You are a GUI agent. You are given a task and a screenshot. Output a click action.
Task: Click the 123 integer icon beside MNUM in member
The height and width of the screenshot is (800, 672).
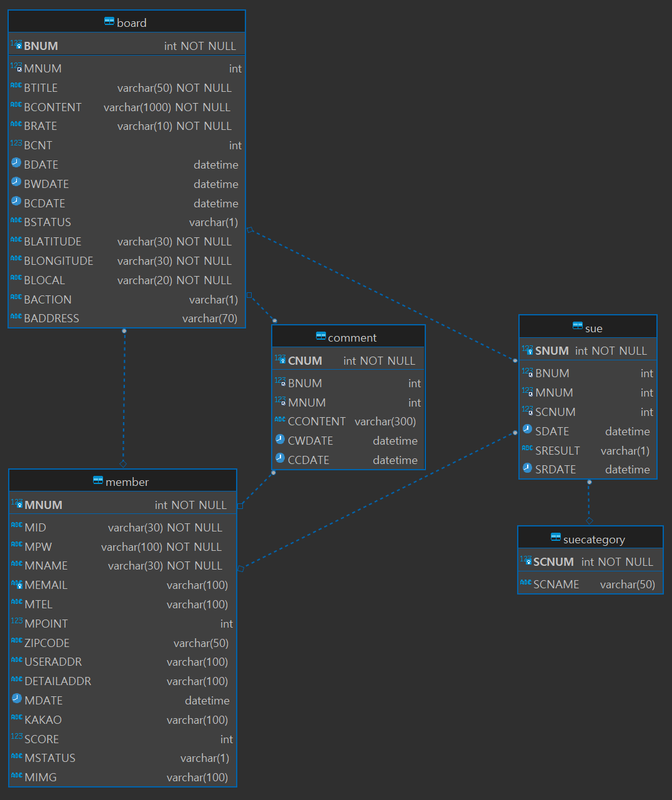(x=16, y=503)
